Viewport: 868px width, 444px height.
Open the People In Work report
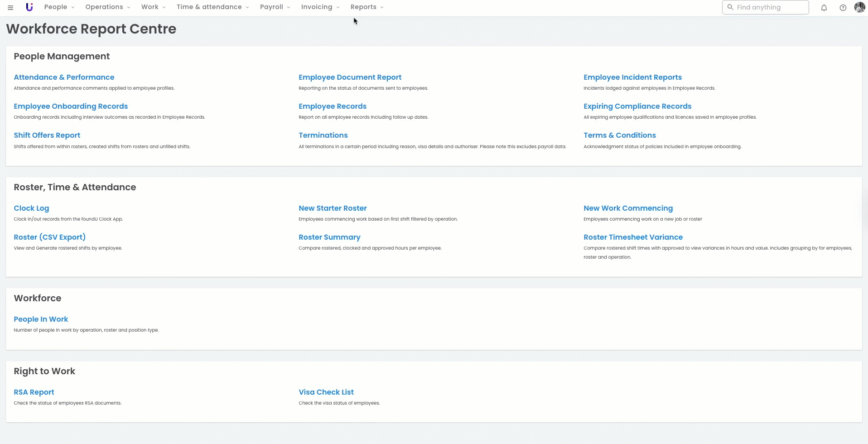click(x=41, y=319)
